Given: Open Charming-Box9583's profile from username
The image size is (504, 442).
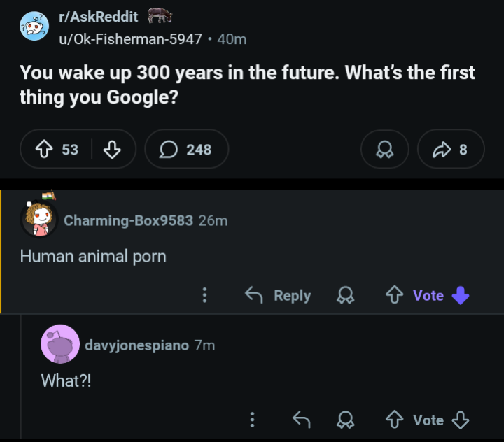Looking at the screenshot, I should (x=128, y=220).
